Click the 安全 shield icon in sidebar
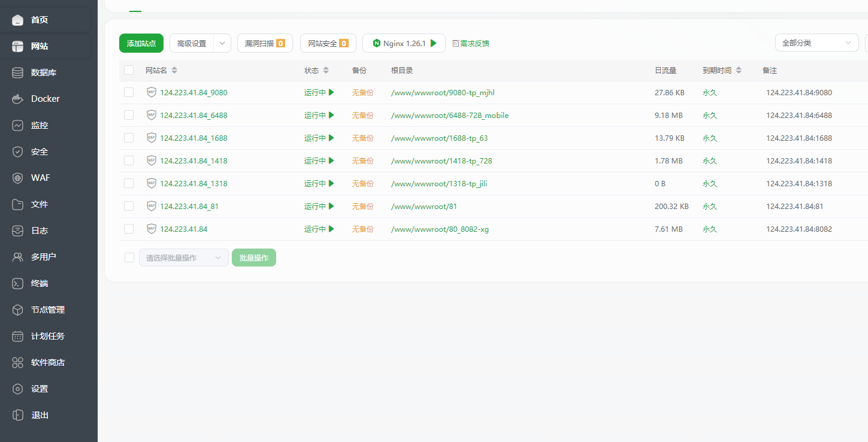 18,152
